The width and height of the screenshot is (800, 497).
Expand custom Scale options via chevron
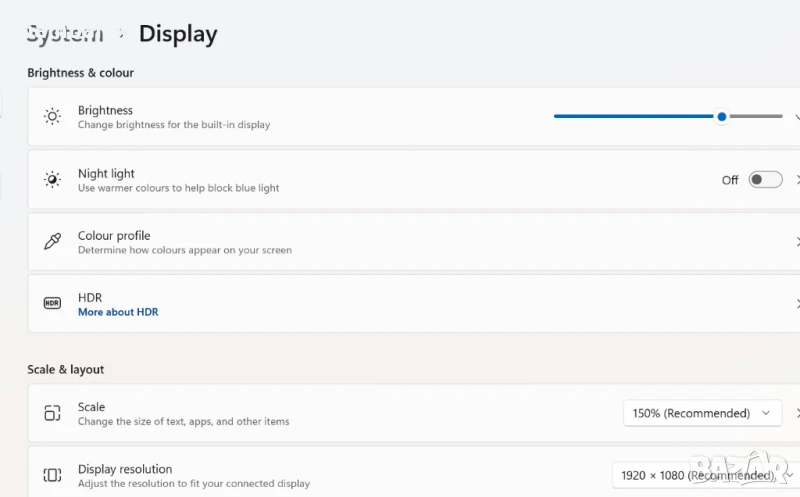coord(797,413)
